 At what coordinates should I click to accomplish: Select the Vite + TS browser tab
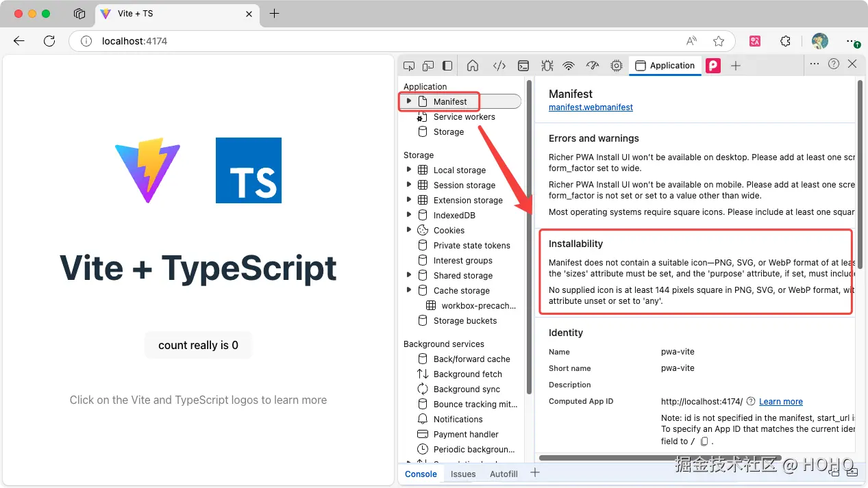point(177,14)
